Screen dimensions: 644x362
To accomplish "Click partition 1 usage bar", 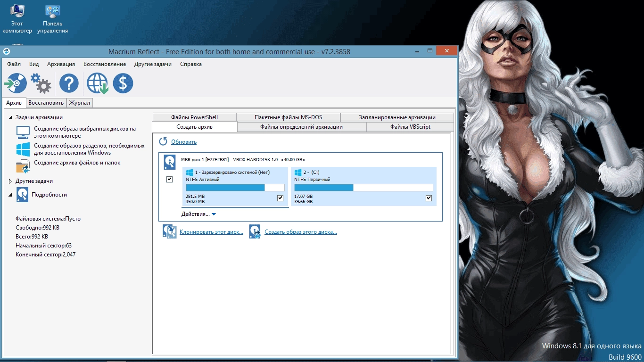I will click(235, 188).
